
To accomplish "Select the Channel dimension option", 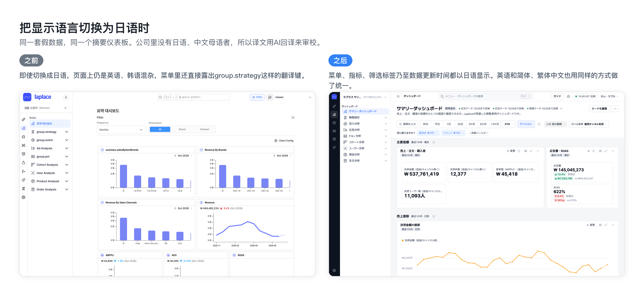I will [204, 129].
